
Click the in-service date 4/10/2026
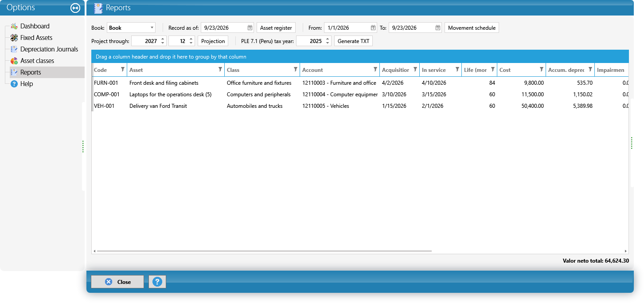click(434, 83)
